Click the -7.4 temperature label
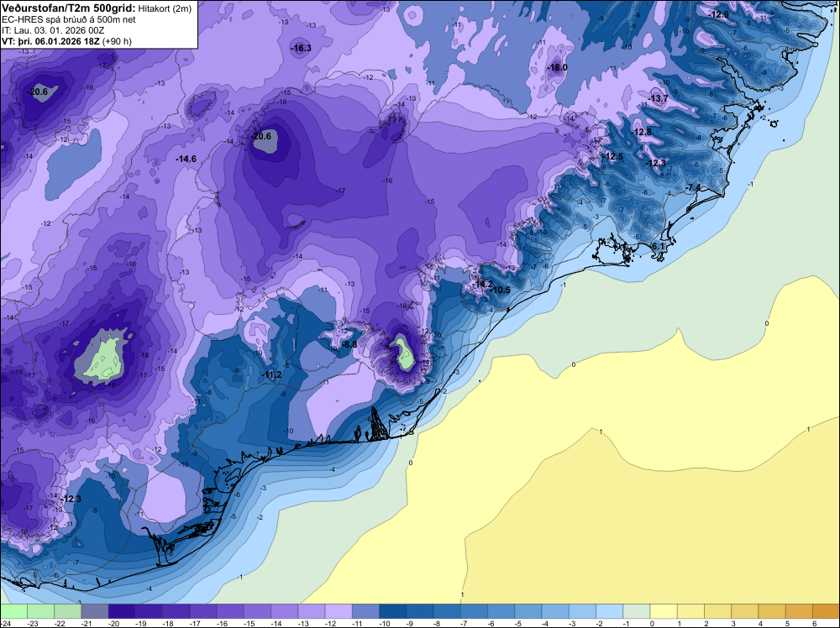The height and width of the screenshot is (628, 840). point(693,187)
